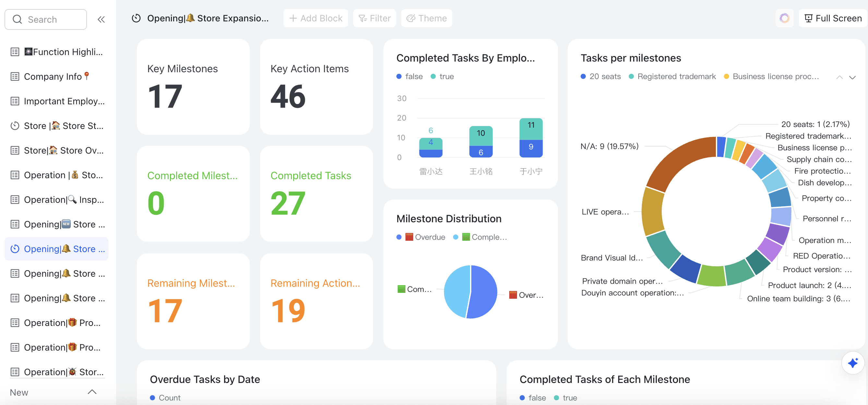Click the grid icon beside Company Info
Viewport: 868px width, 405px height.
[x=15, y=76]
